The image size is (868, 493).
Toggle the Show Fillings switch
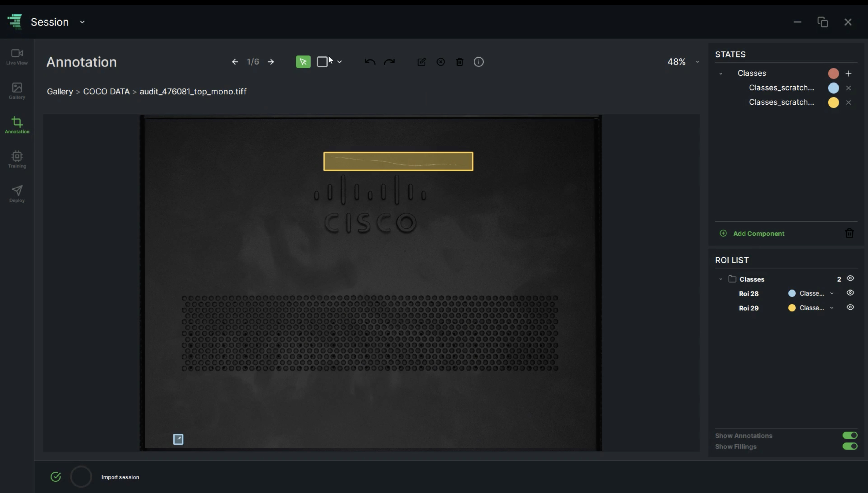pyautogui.click(x=850, y=446)
